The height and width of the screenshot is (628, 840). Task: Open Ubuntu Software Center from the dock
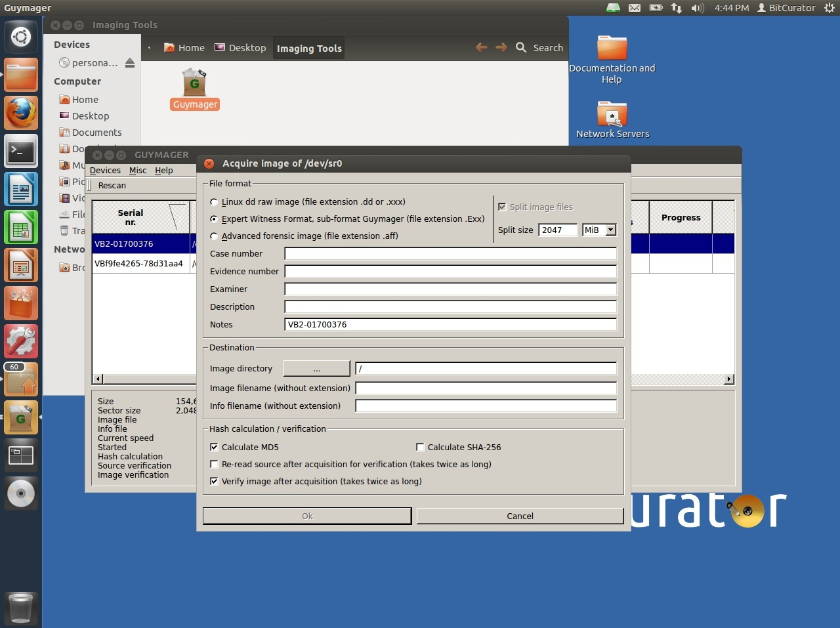click(21, 303)
